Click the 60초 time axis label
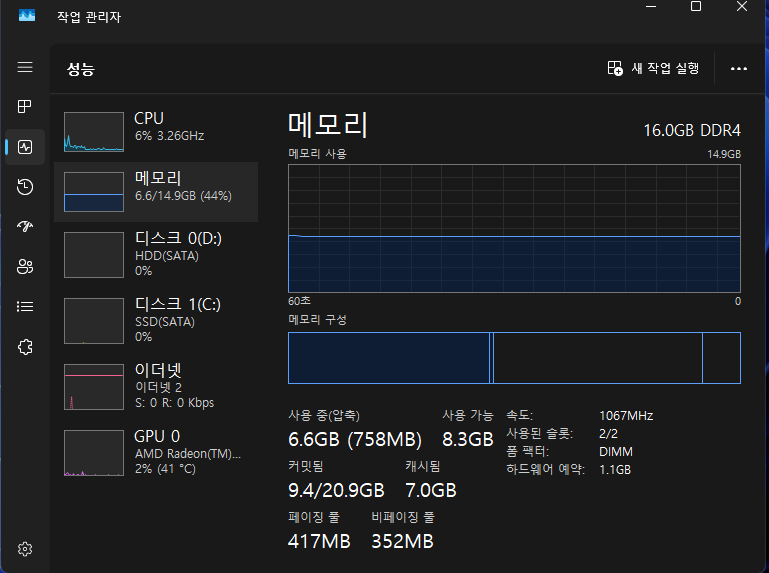This screenshot has height=573, width=769. click(x=299, y=301)
